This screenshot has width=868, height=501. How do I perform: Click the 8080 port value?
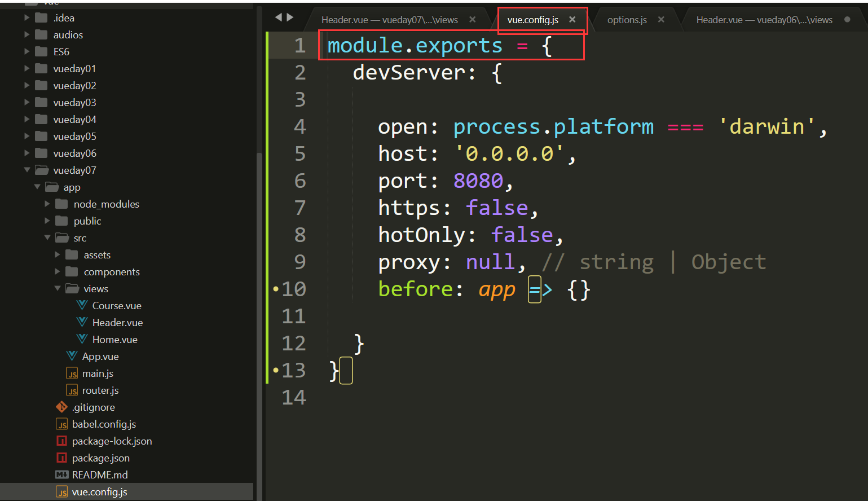click(478, 181)
